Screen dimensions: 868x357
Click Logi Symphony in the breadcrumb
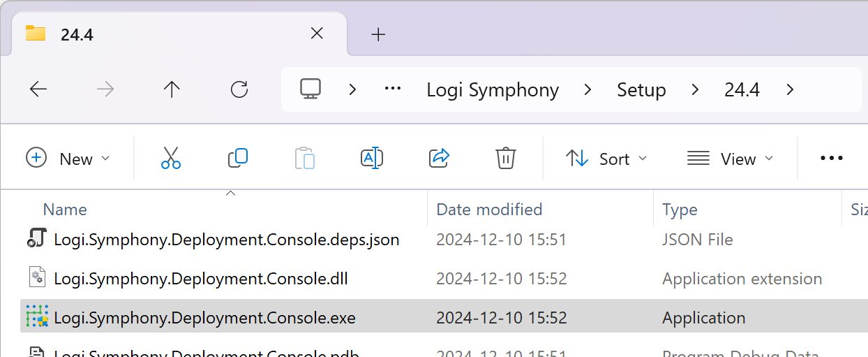493,90
